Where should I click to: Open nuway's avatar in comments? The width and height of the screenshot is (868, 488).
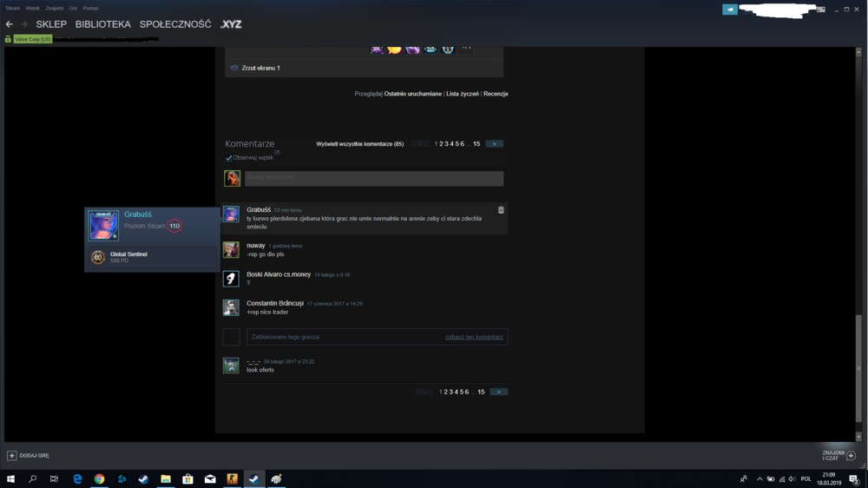[x=231, y=250]
